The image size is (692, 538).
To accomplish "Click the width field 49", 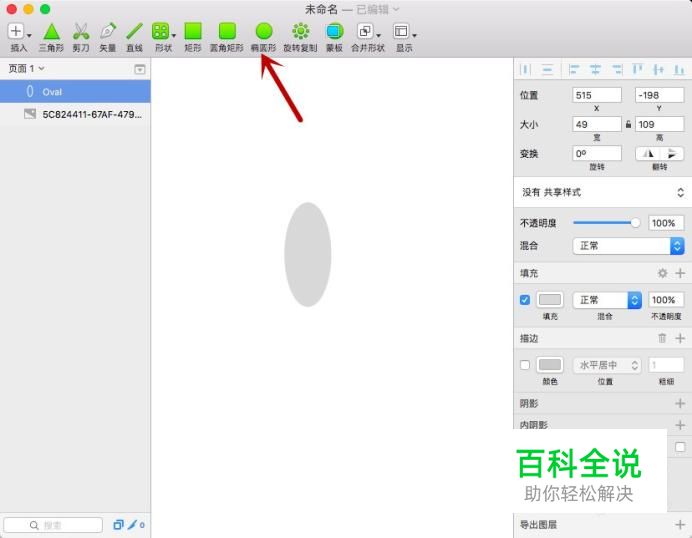I will coord(597,124).
